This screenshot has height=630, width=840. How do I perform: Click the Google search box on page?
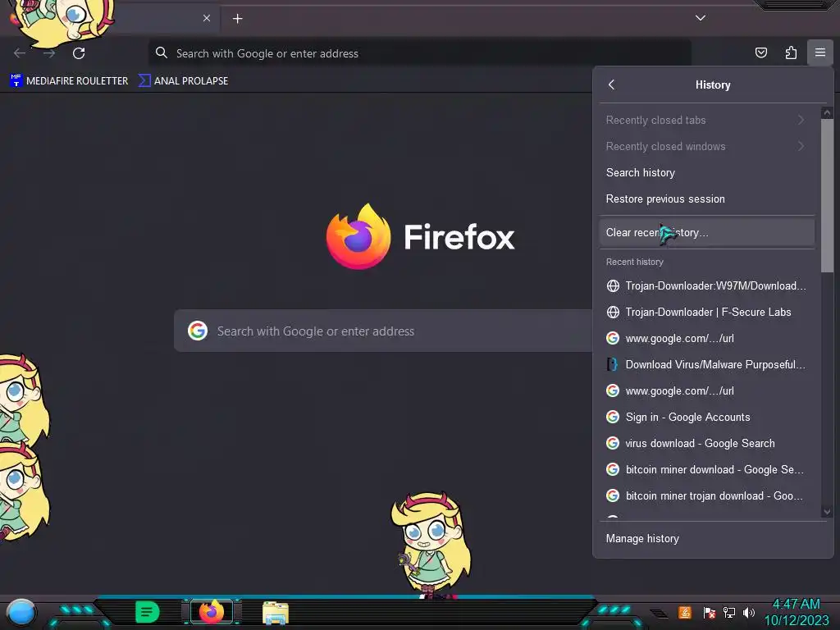383,331
